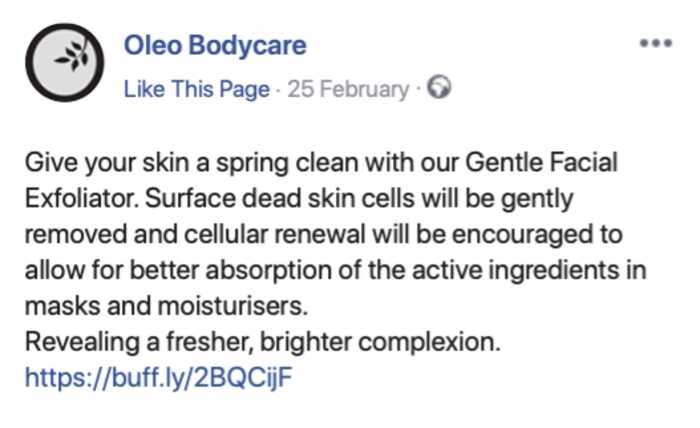This screenshot has height=428, width=700.
Task: Click Like This Page
Action: pos(197,90)
